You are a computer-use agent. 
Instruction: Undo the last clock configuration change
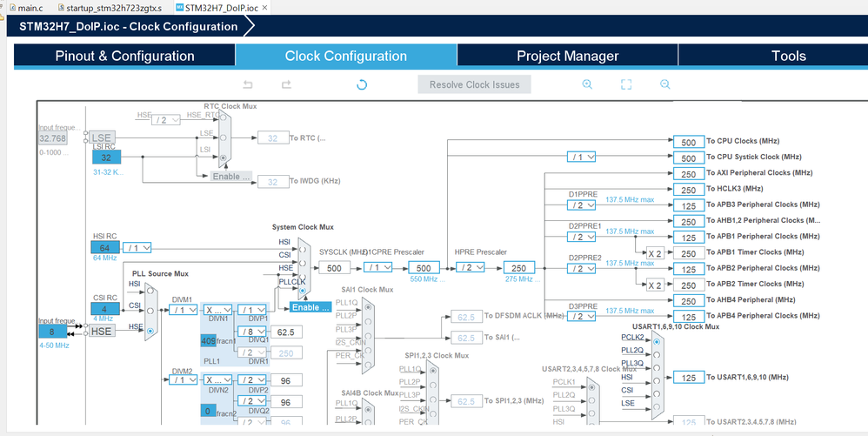[248, 84]
